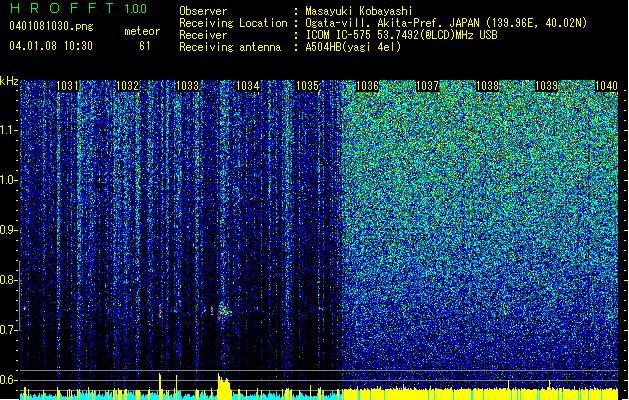This screenshot has height=400, width=629.
Task: Click the Receiving Location label
Action: (233, 23)
